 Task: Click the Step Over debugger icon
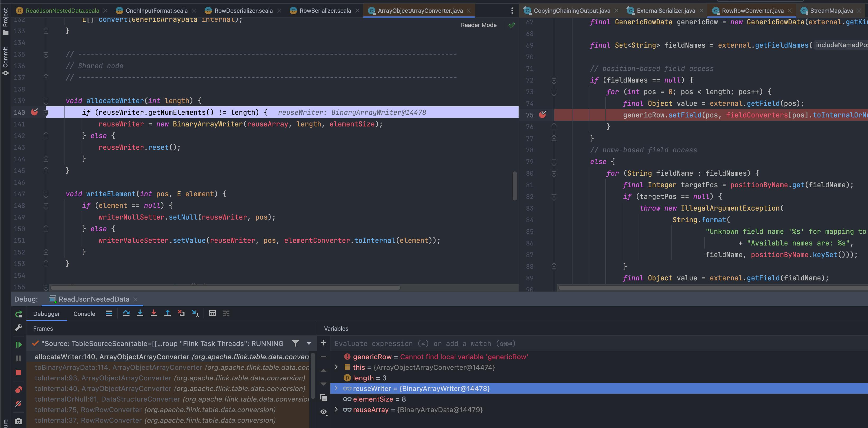(126, 313)
